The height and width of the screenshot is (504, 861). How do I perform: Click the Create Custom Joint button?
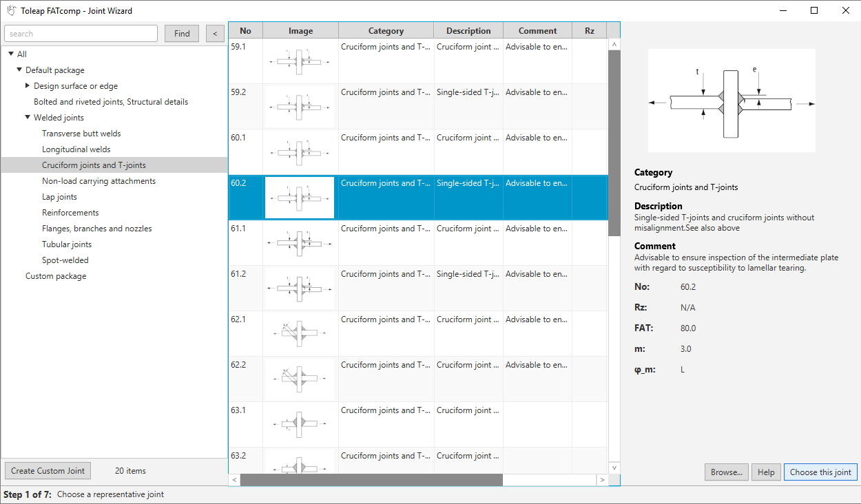coord(48,471)
